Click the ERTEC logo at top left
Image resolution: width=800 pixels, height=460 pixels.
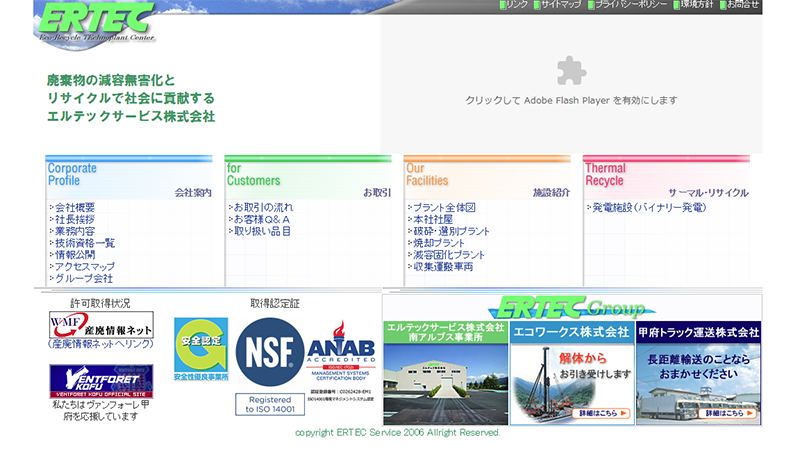point(96,23)
